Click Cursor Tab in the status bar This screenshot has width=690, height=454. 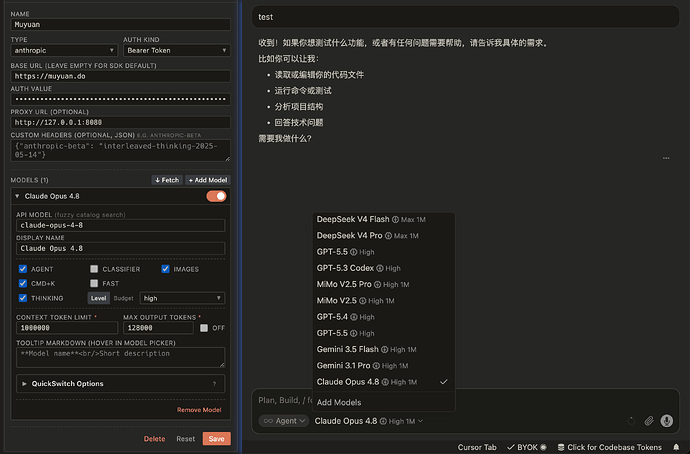click(x=477, y=447)
